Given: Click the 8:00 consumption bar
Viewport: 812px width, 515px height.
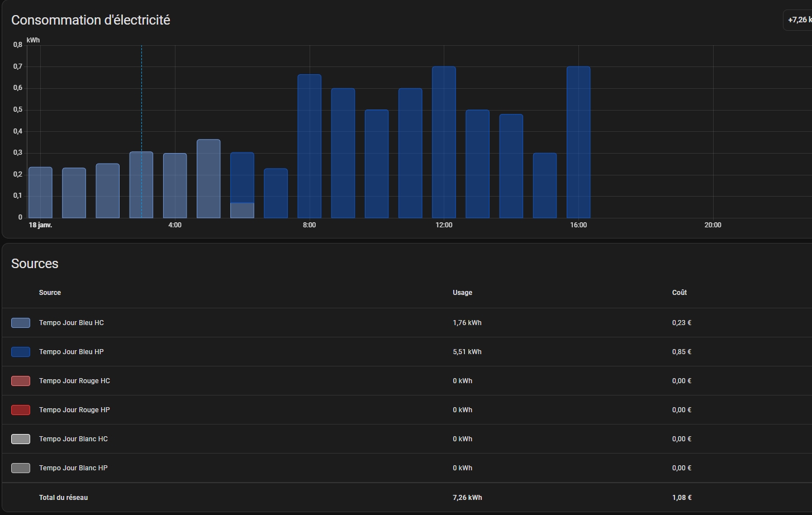Looking at the screenshot, I should (309, 146).
